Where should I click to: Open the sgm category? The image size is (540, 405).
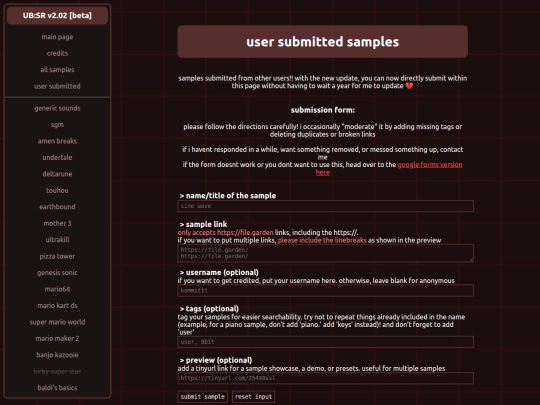coord(57,125)
